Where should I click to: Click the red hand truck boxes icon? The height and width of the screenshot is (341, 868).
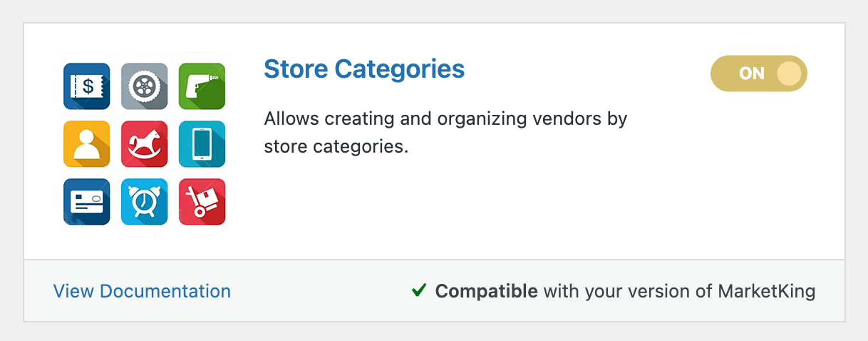coord(202,202)
